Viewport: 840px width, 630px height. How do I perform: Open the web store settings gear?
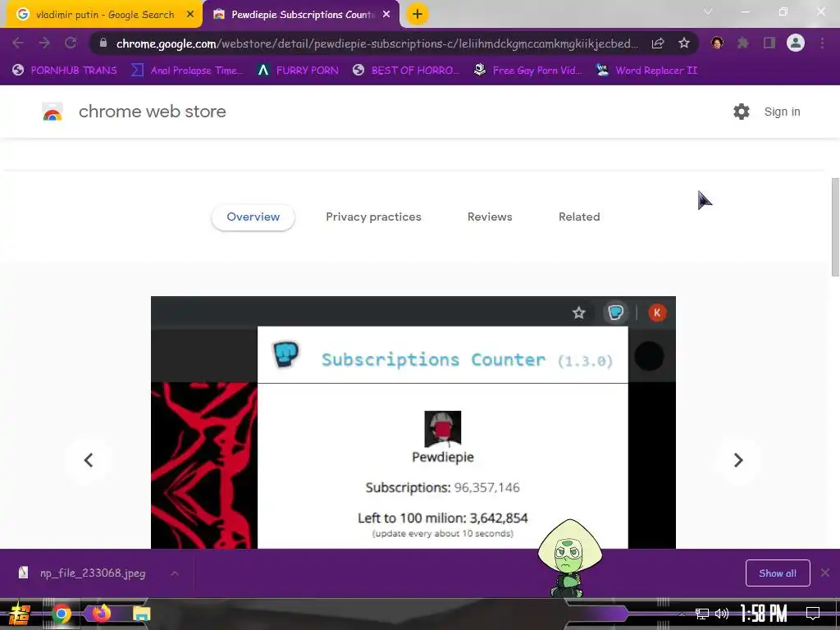[742, 112]
